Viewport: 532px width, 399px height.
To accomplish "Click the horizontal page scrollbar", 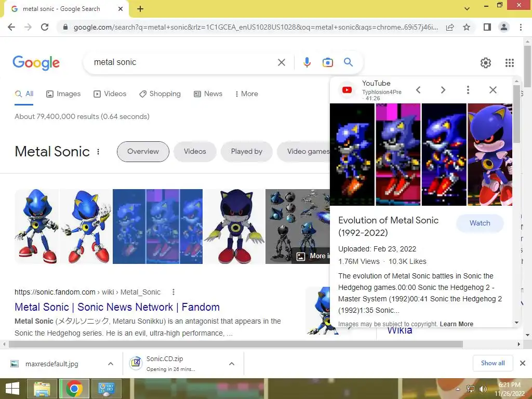I will click(235, 344).
